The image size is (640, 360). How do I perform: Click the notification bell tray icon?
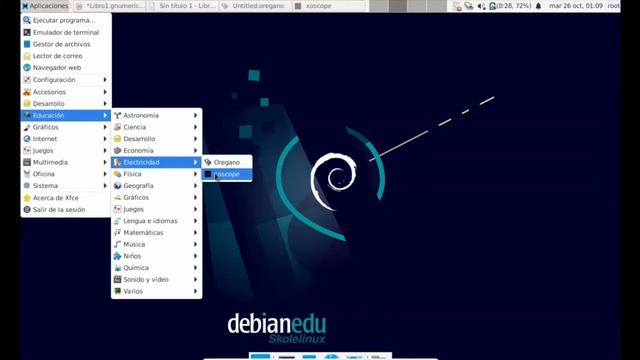pos(538,6)
